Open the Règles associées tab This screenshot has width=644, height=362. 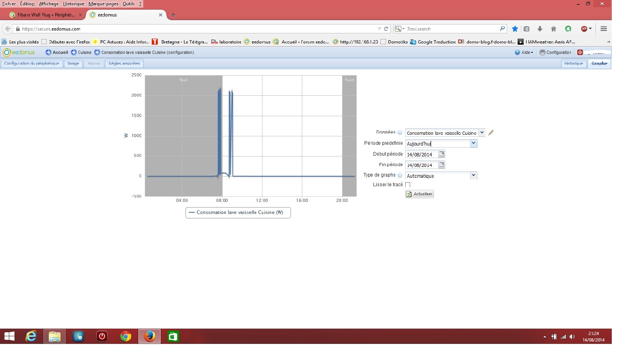pyautogui.click(x=124, y=64)
